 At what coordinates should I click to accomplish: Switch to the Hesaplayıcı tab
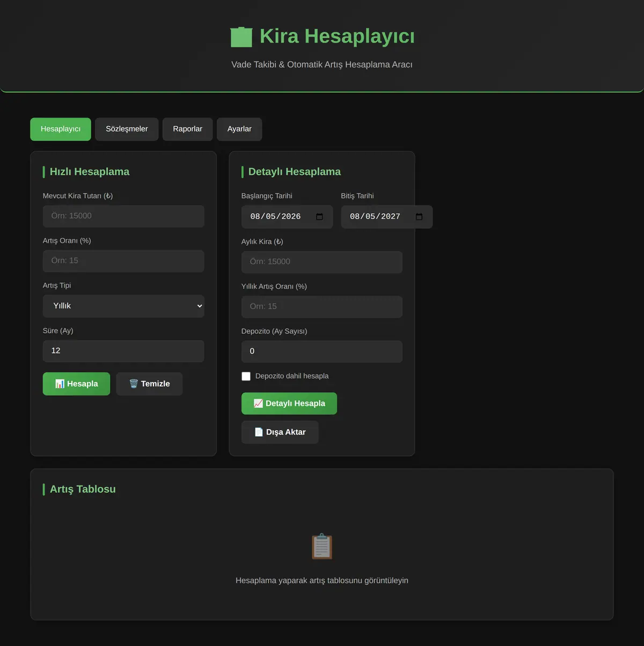click(61, 129)
